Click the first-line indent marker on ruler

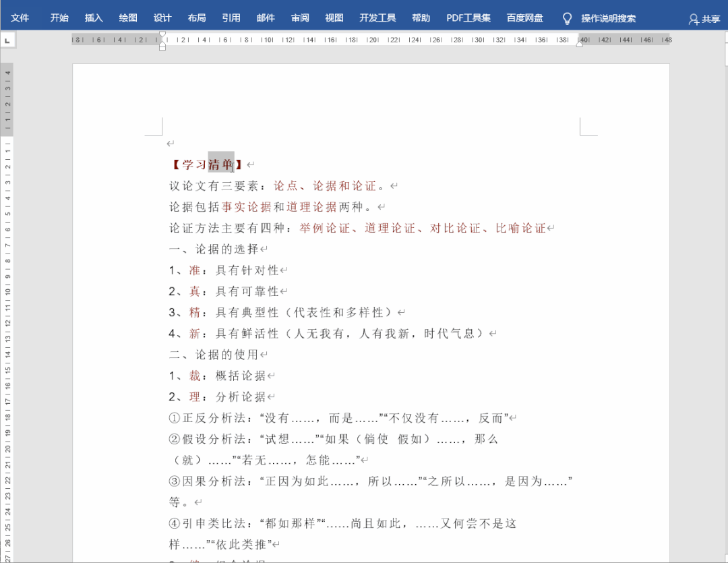tap(162, 34)
